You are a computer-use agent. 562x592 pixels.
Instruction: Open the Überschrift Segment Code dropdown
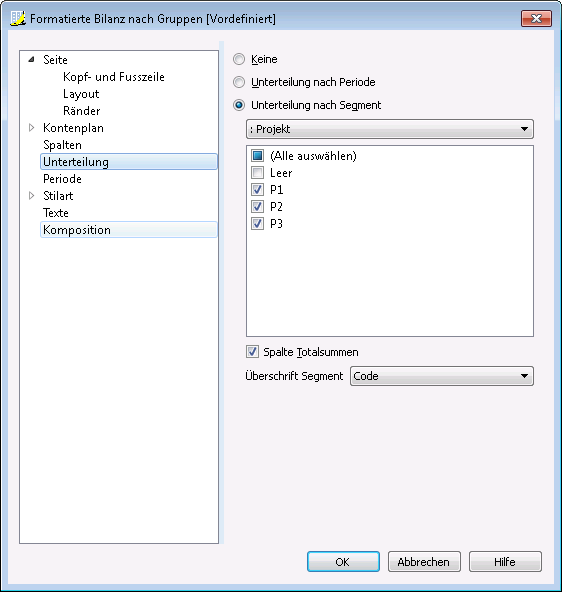pyautogui.click(x=442, y=376)
